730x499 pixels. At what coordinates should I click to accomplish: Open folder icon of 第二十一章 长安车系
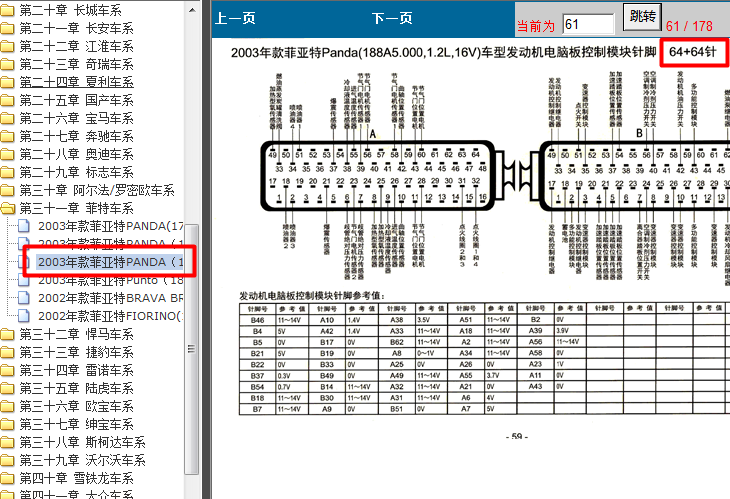pyautogui.click(x=7, y=28)
